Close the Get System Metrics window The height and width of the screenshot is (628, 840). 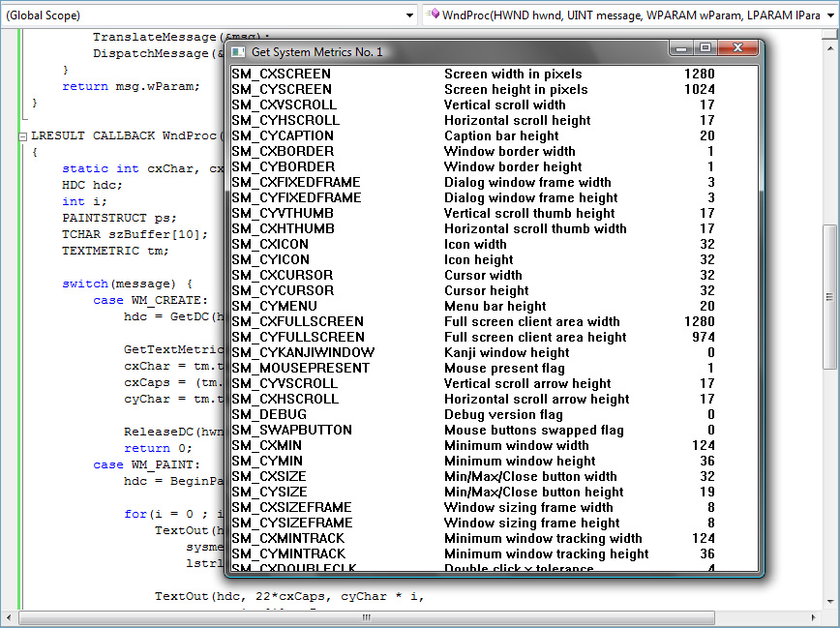pyautogui.click(x=737, y=48)
